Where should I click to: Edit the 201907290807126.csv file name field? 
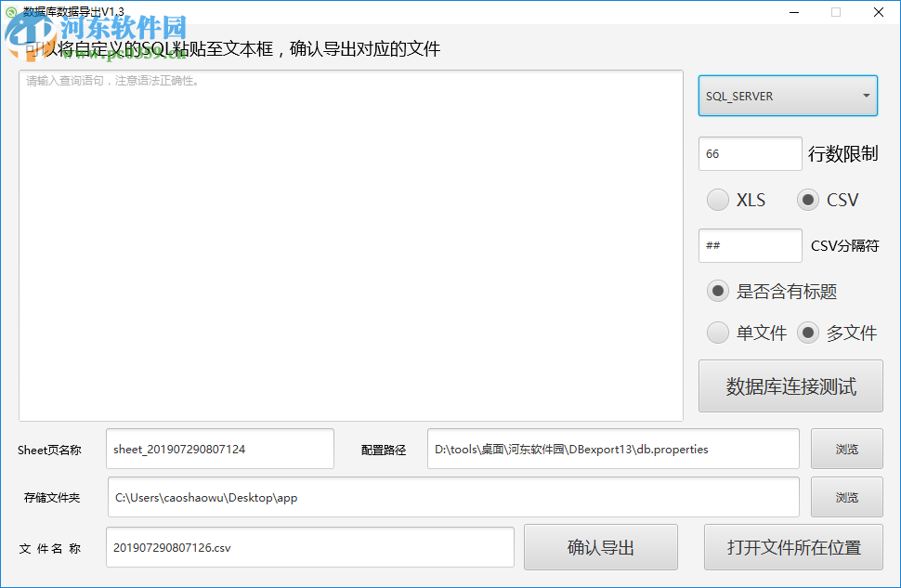point(309,547)
